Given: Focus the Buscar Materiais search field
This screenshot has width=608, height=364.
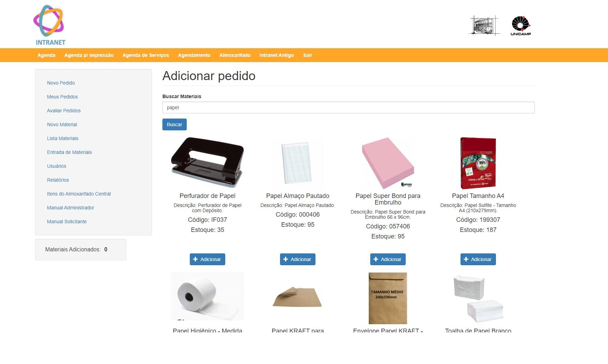Looking at the screenshot, I should point(348,107).
